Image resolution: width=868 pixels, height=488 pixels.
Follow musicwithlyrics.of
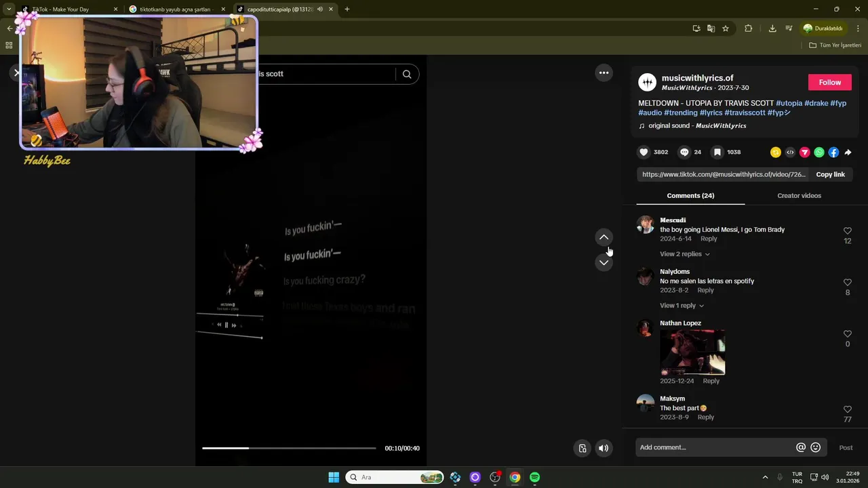coord(830,82)
